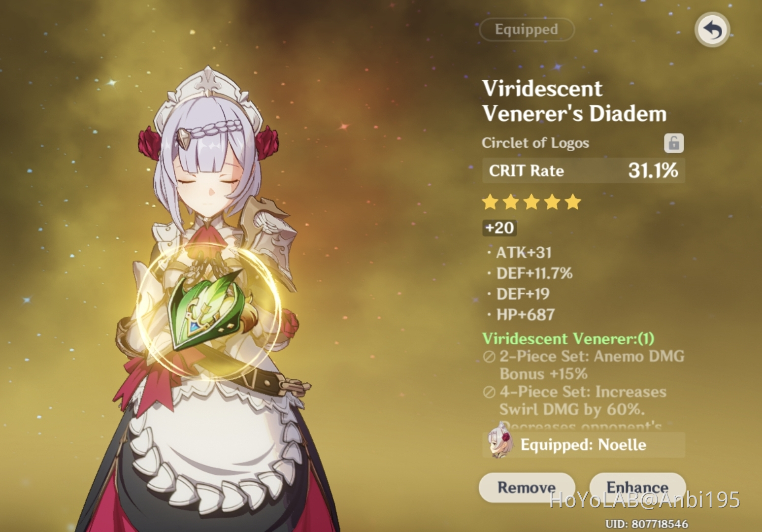Click the CRIT Rate main stat row
Viewport: 762px width, 532px height.
point(583,170)
